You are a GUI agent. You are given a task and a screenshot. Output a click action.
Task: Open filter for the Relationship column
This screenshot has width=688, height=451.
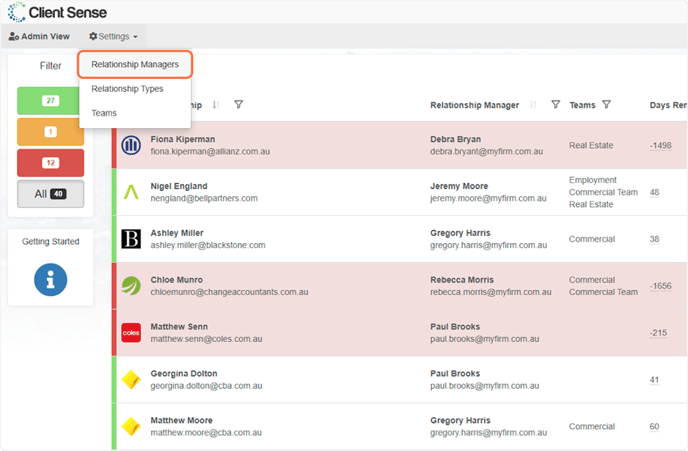coord(238,104)
